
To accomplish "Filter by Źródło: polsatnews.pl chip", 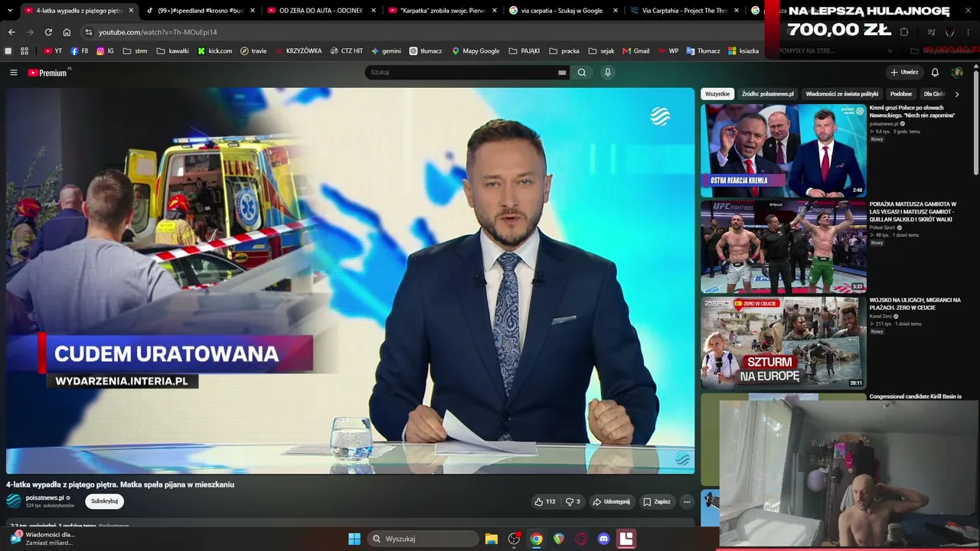I will [768, 94].
